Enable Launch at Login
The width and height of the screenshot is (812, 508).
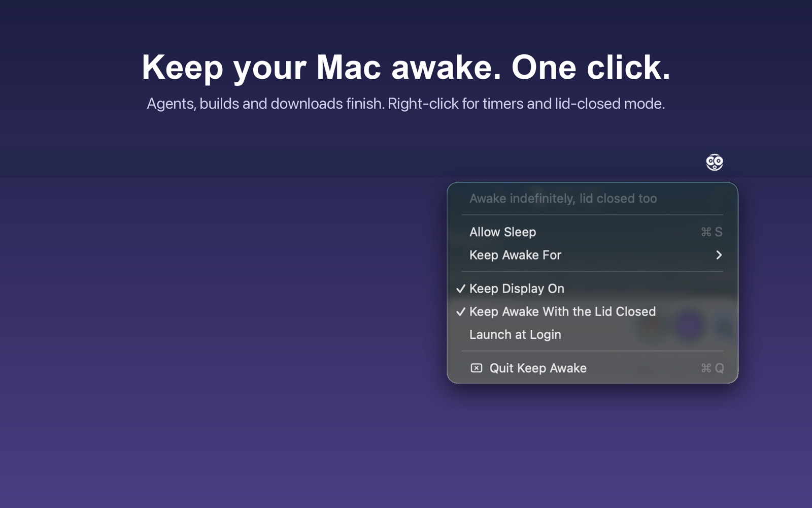[x=592, y=335]
